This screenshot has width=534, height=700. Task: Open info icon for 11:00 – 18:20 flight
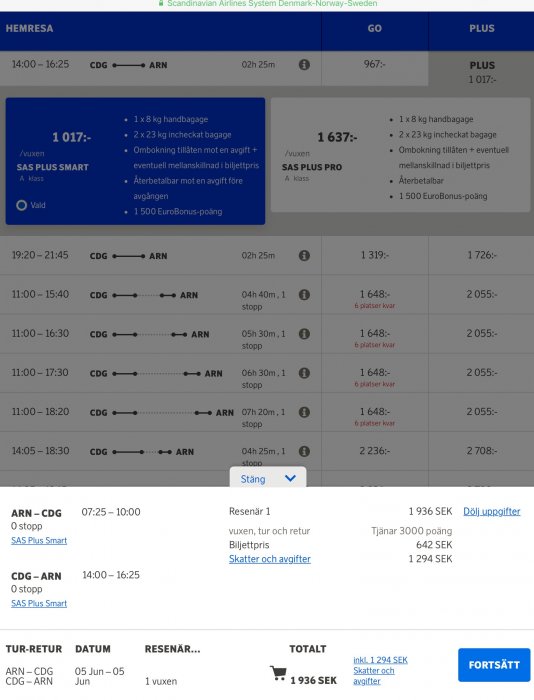coord(304,412)
